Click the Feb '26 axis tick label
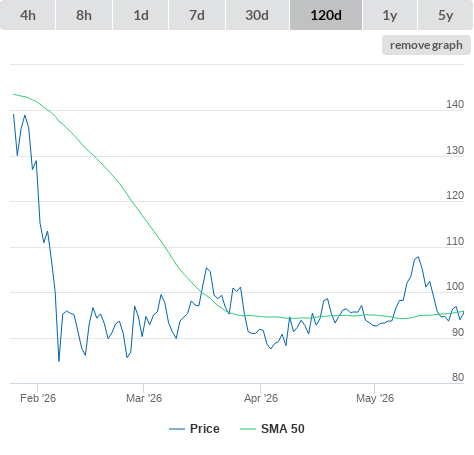This screenshot has height=455, width=474. point(38,398)
